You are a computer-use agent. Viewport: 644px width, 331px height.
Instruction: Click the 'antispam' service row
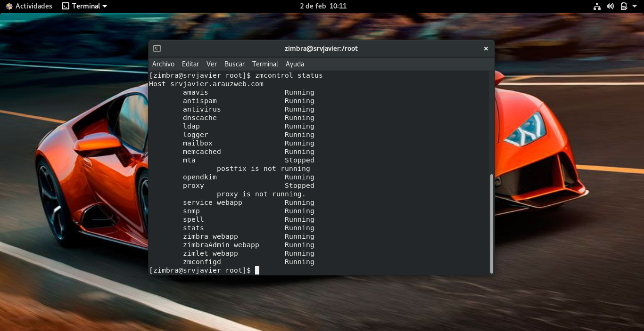[x=248, y=101]
